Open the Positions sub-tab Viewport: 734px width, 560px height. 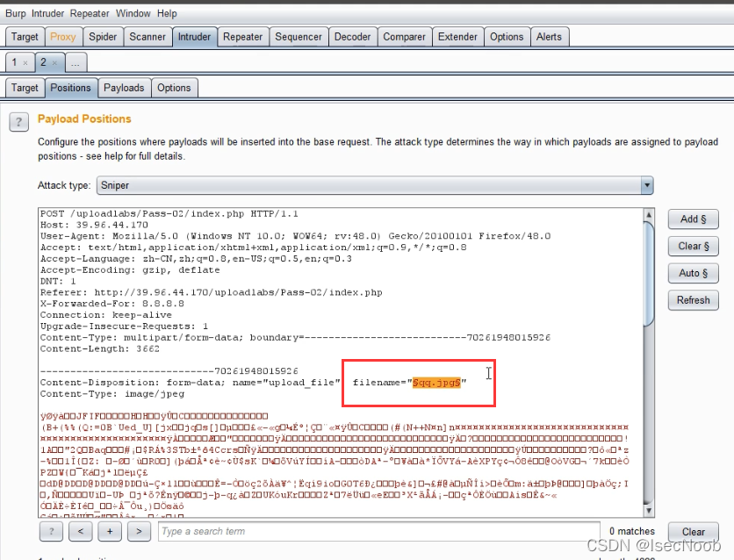[71, 88]
